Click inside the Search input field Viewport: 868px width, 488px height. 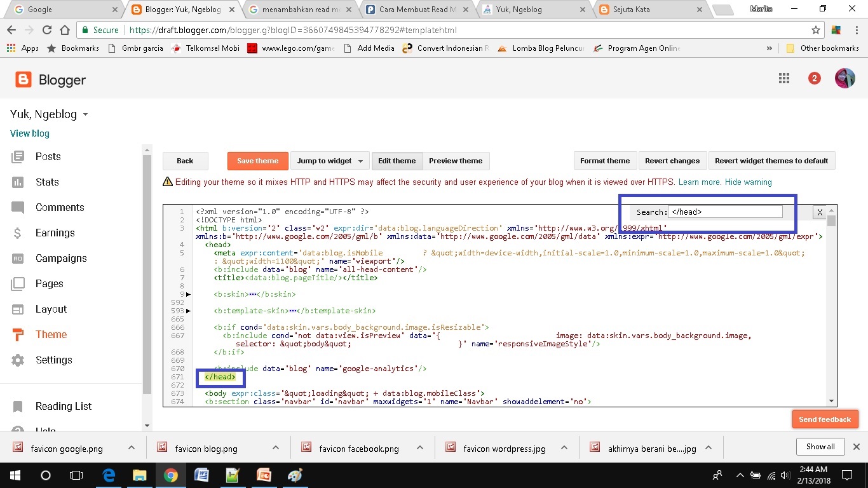coord(724,212)
